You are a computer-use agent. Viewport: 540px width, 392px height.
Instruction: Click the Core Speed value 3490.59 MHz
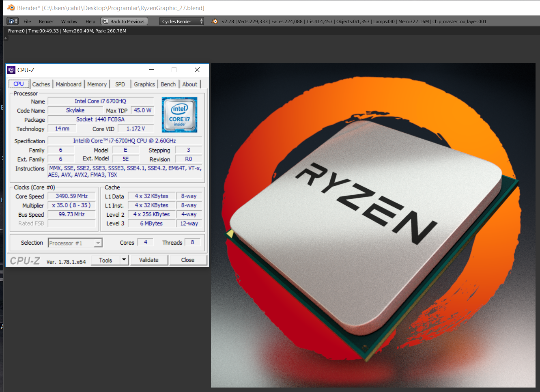tap(72, 196)
